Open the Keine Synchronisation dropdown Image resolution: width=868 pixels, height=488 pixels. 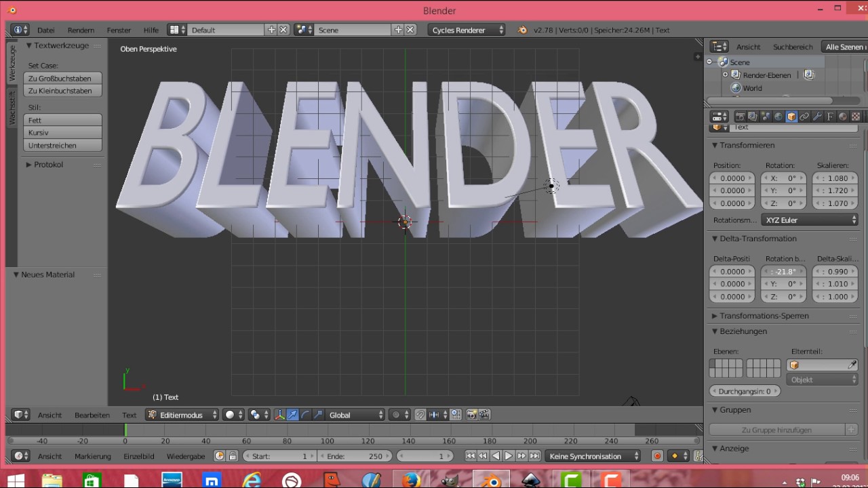593,456
